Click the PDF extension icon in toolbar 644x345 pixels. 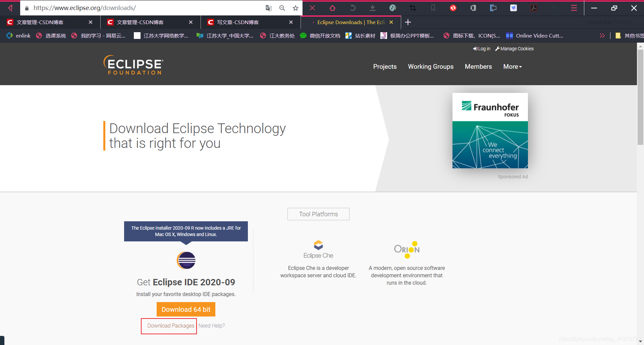point(534,8)
